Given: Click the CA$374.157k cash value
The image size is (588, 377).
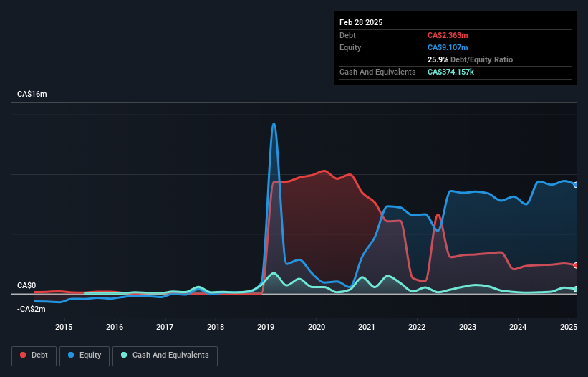Looking at the screenshot, I should coord(450,72).
